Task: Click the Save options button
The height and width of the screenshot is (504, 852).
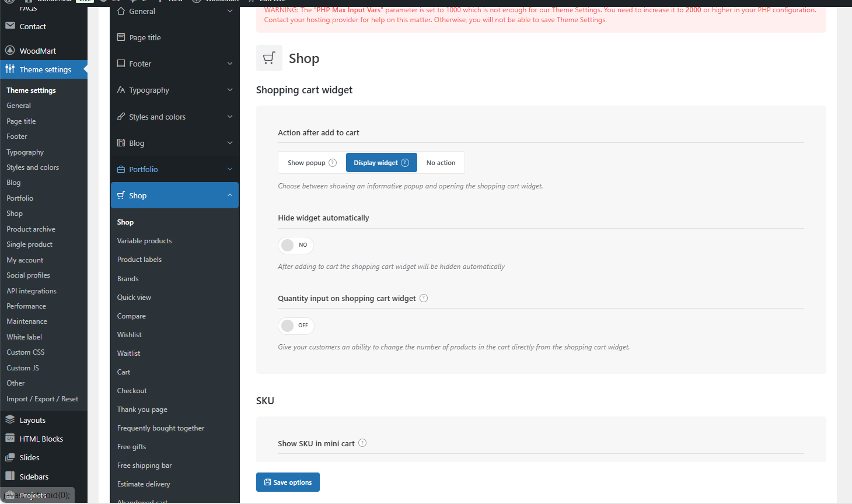Action: 288,482
